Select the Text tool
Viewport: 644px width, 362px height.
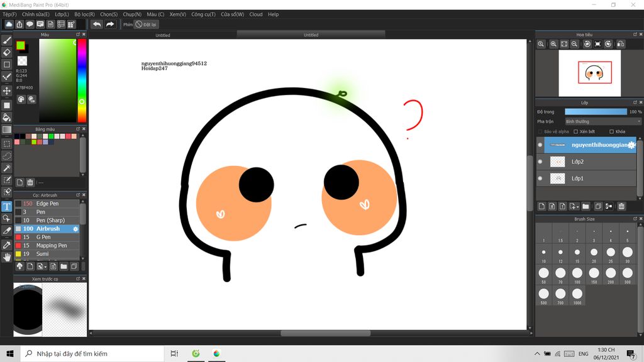click(x=6, y=206)
